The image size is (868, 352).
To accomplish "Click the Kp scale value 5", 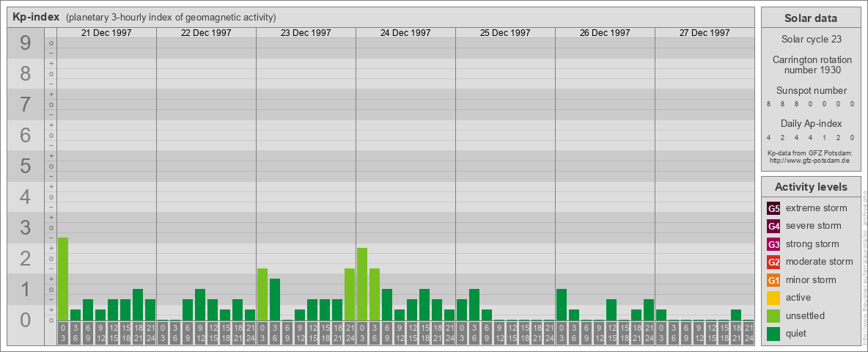I will (26, 166).
